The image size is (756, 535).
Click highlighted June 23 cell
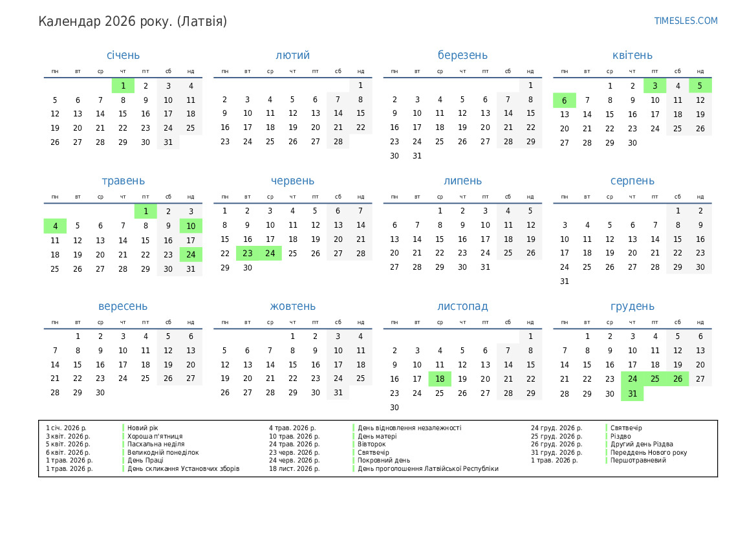247,254
